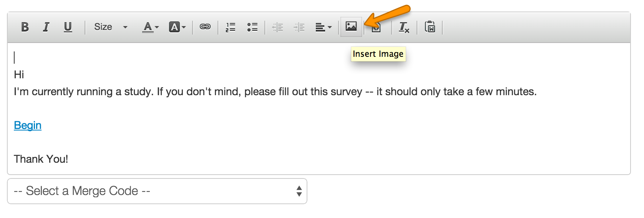
Task: Click the paste from Word icon
Action: pyautogui.click(x=430, y=27)
